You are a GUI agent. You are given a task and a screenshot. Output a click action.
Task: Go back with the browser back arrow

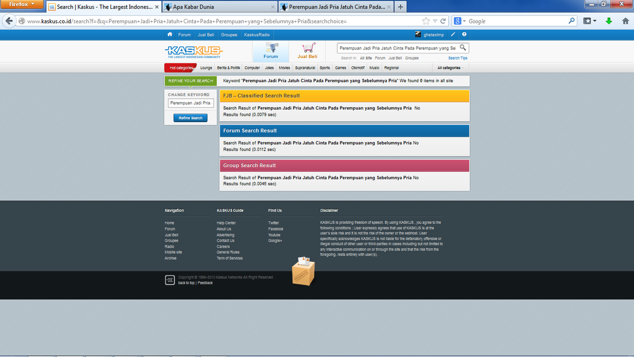point(8,21)
